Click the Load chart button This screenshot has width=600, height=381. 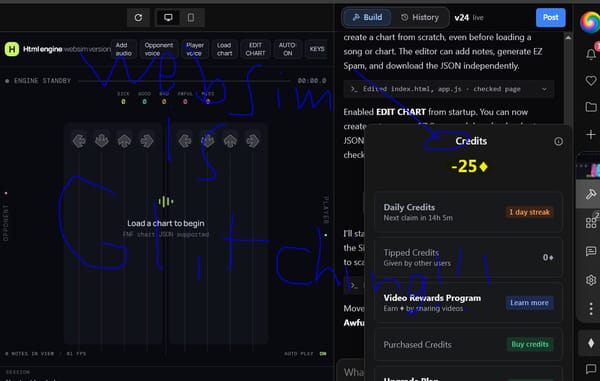(224, 49)
